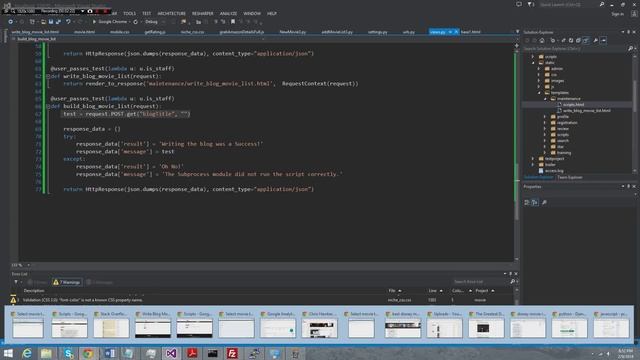Collapse the templates folder node
Viewport: 640px width, 360px height.
539,93
